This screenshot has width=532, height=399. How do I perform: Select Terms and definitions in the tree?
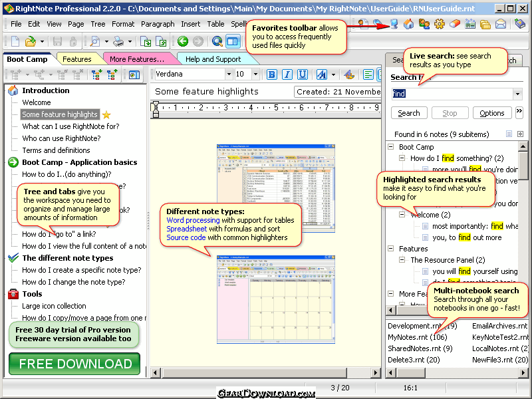click(x=56, y=150)
